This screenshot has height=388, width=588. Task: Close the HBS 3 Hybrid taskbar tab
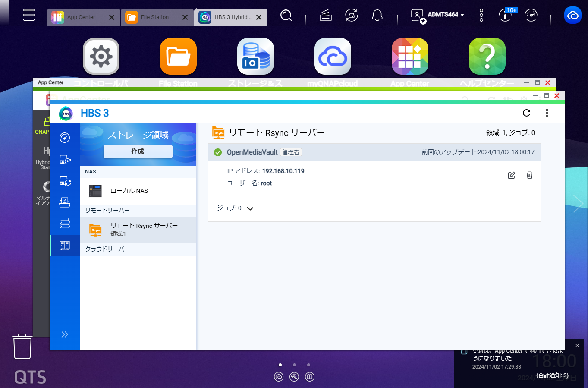(x=259, y=17)
